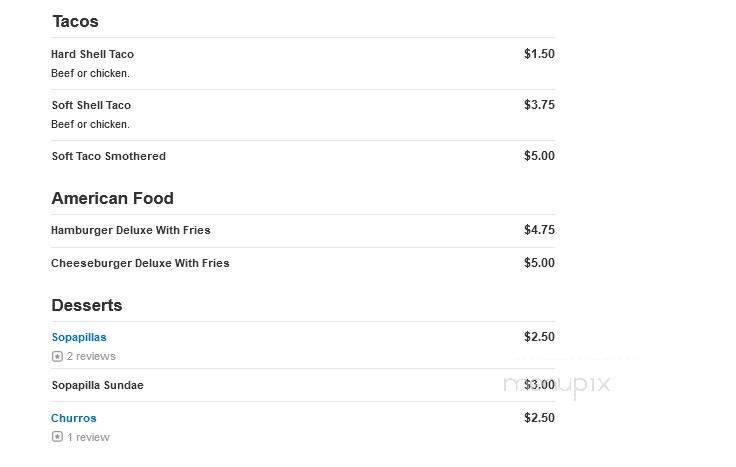Select the Hard Shell Taco item

click(x=92, y=54)
